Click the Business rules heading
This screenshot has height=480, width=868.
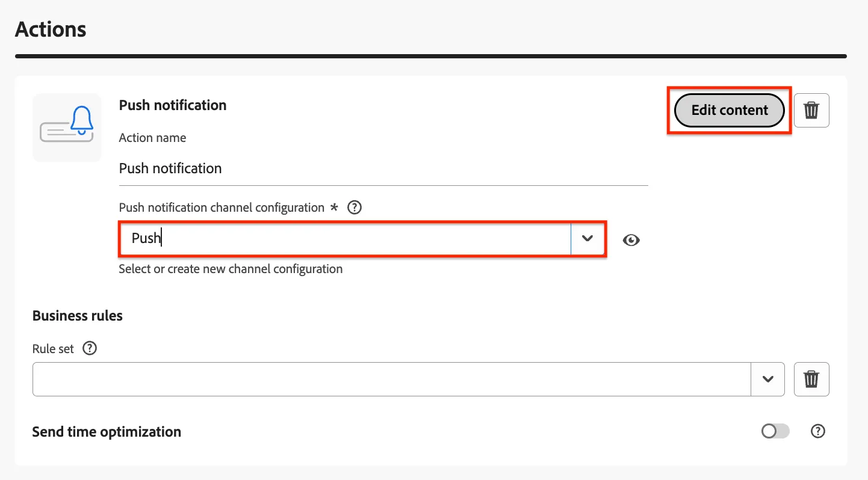(x=78, y=316)
